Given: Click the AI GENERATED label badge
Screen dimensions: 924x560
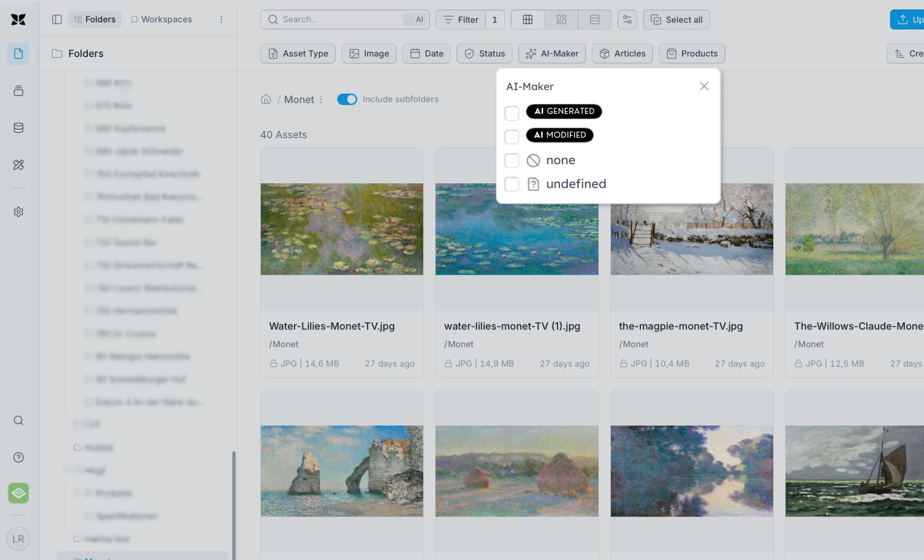Looking at the screenshot, I should point(564,111).
